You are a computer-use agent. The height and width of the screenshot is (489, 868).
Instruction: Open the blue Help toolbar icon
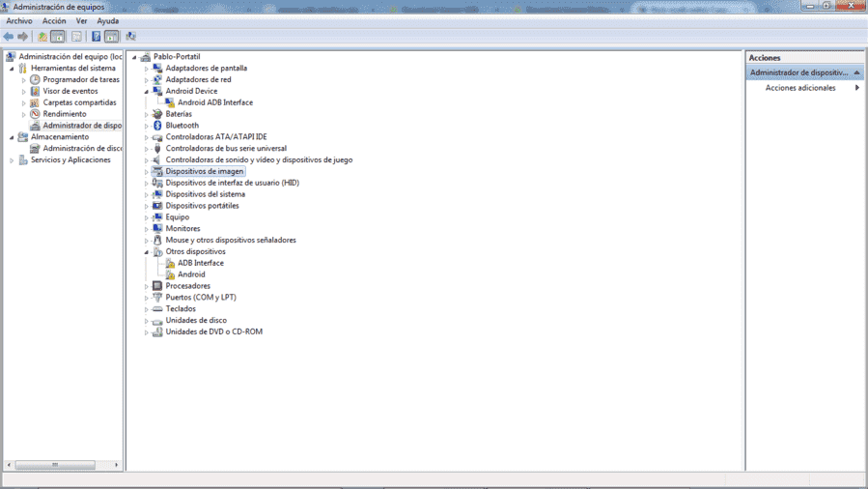(x=96, y=37)
